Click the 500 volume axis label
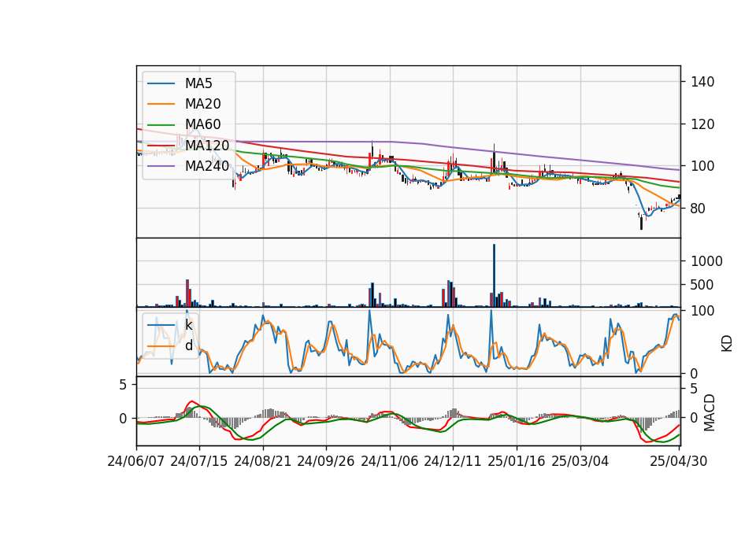 702,285
